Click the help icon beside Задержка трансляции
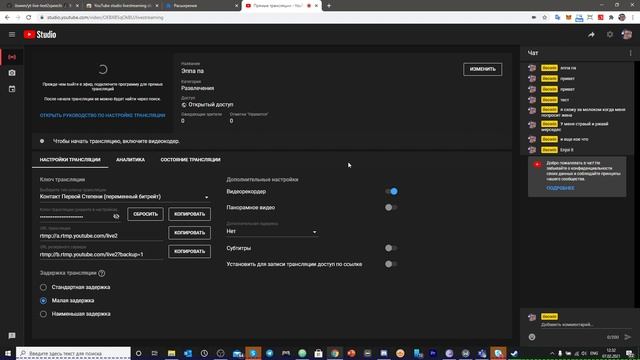Viewport: 640px width, 360px height. (x=102, y=273)
